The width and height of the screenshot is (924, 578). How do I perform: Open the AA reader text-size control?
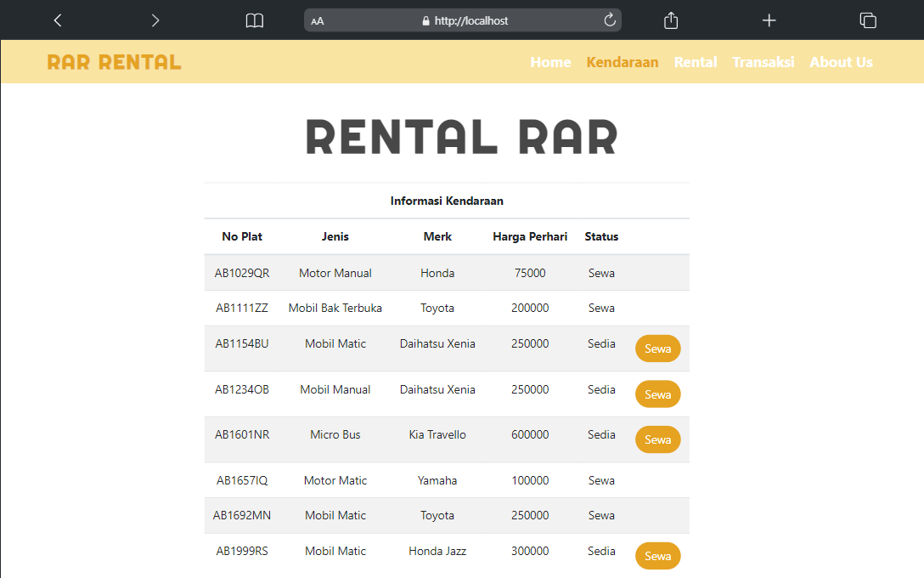(318, 21)
